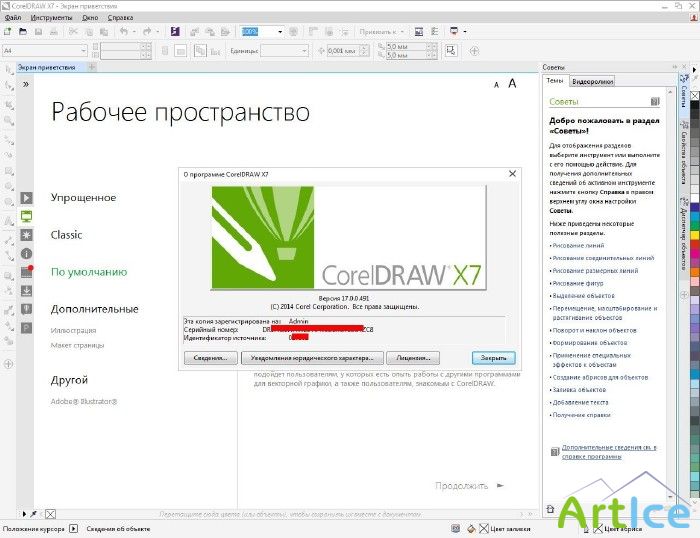The height and width of the screenshot is (538, 700).
Task: Click the Redo arrow icon
Action: tap(146, 32)
